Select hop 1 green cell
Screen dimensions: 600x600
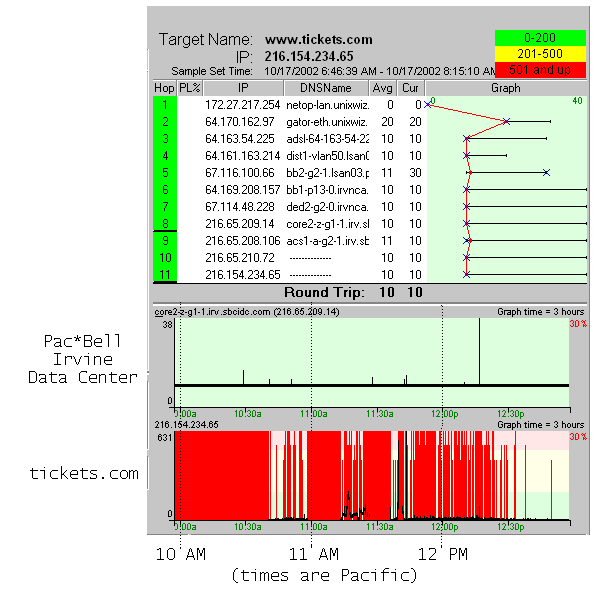pyautogui.click(x=165, y=105)
